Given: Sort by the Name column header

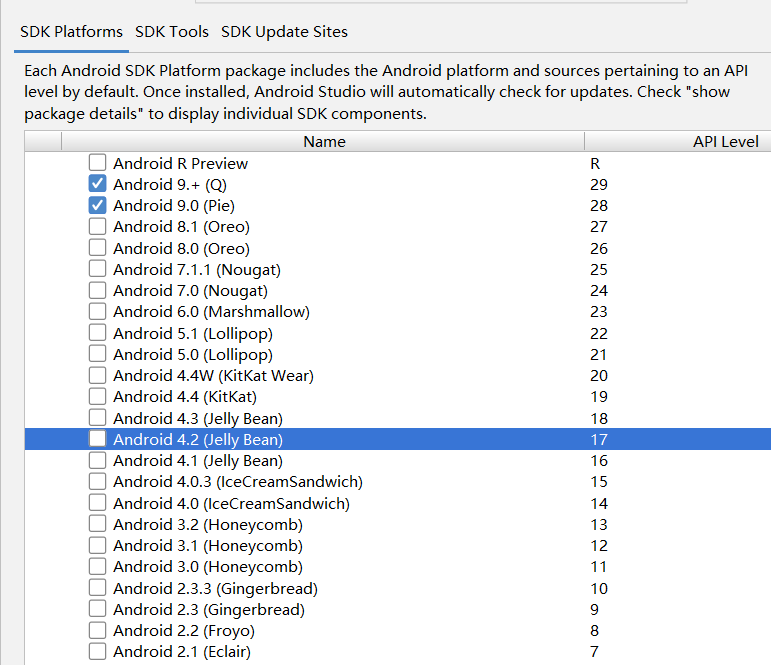Looking at the screenshot, I should point(324,142).
